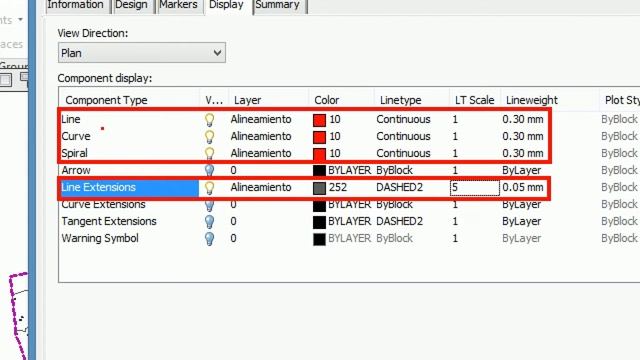Screen dimensions: 640x360
Task: Click Continuous linetype in Curve row
Action: pyautogui.click(x=403, y=136)
